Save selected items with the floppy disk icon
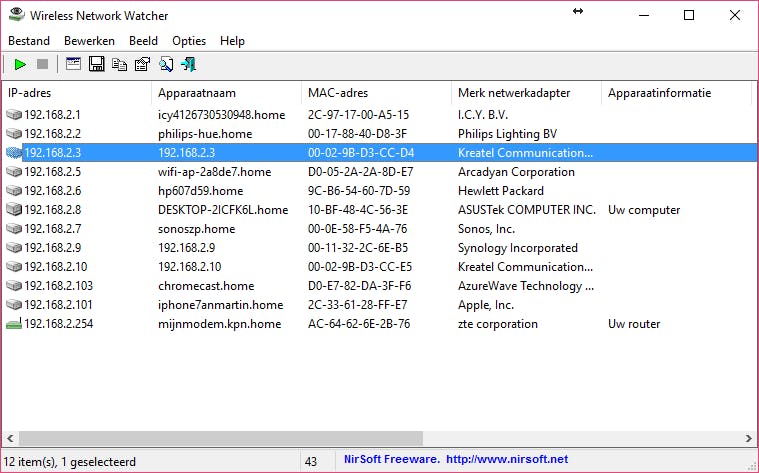The width and height of the screenshot is (759, 473). (96, 64)
